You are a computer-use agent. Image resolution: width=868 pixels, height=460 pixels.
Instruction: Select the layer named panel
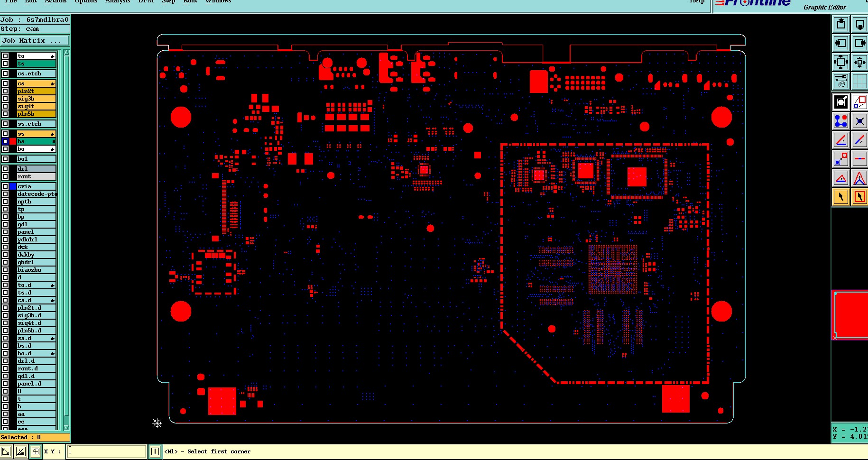click(x=37, y=232)
